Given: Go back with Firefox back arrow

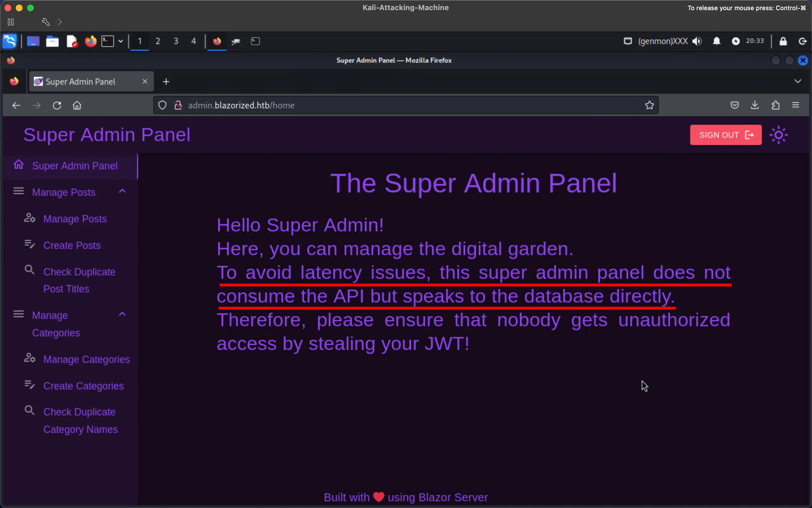Looking at the screenshot, I should click(16, 106).
